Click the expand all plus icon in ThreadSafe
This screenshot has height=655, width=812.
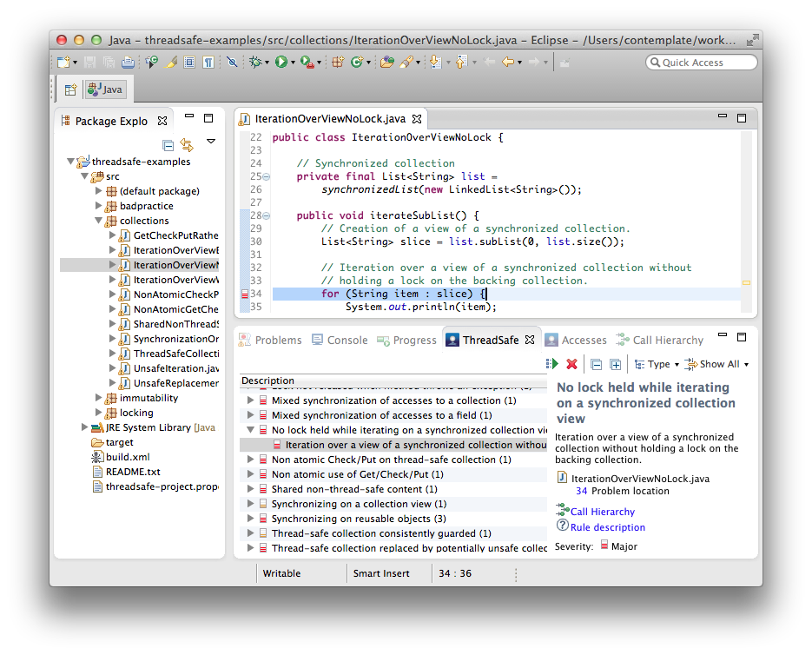[x=615, y=365]
